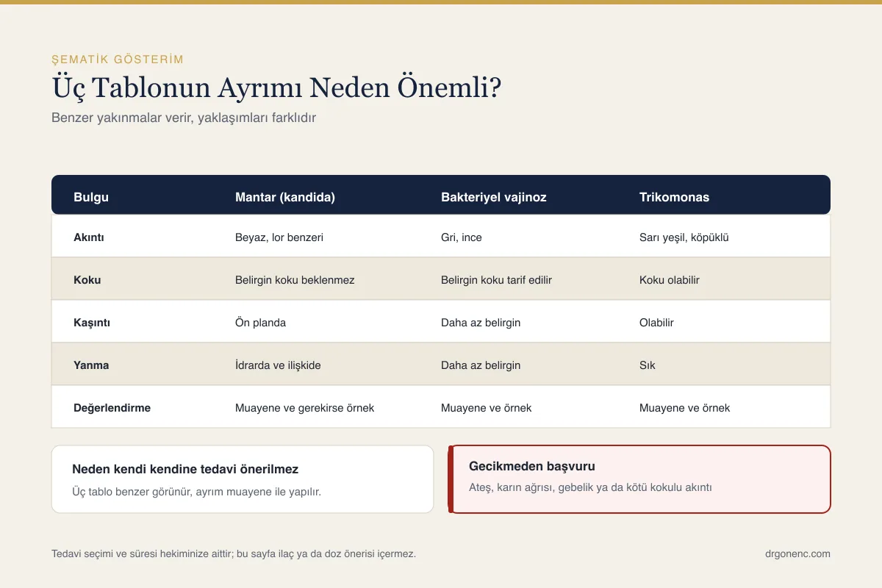882x588 pixels.
Task: Select the 'Yanma' row label
Action: 91,365
